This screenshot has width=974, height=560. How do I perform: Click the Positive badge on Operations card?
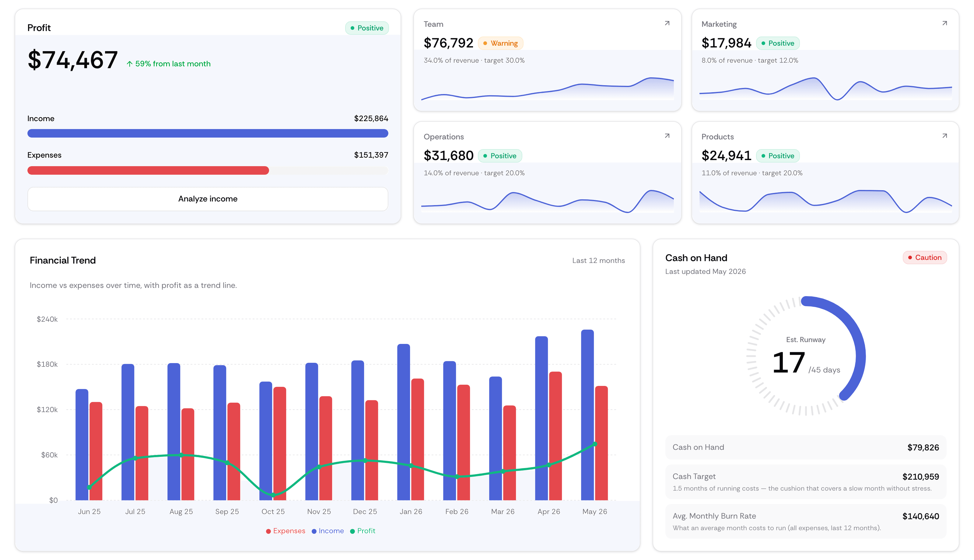(x=499, y=156)
